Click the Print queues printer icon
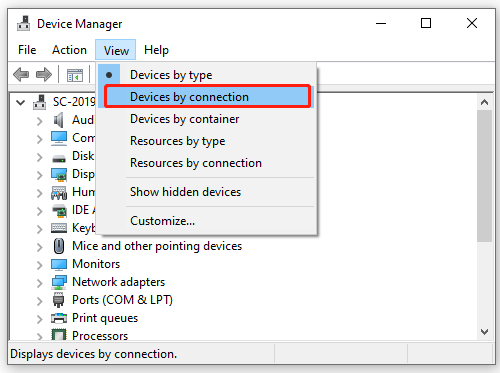 tap(59, 318)
